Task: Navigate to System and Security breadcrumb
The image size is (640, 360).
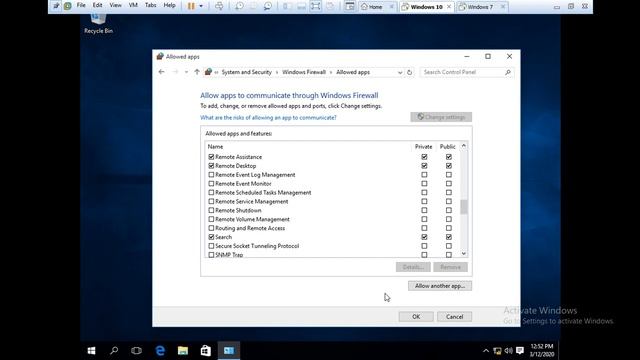Action: [x=247, y=72]
